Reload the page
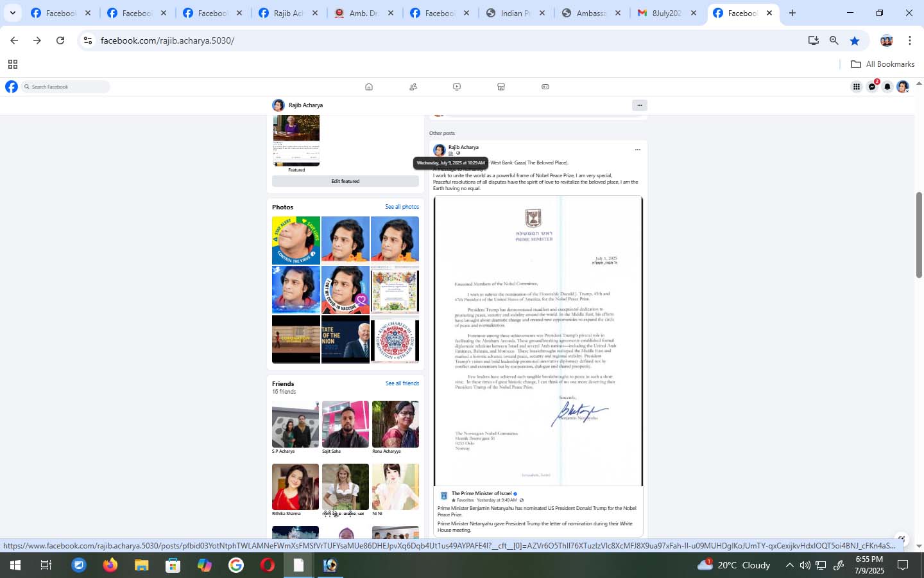The width and height of the screenshot is (924, 578). point(60,40)
